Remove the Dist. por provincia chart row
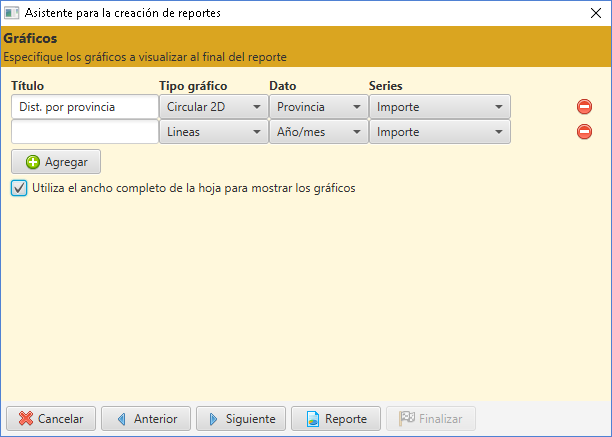Viewport: 612px width, 437px height. coord(584,107)
